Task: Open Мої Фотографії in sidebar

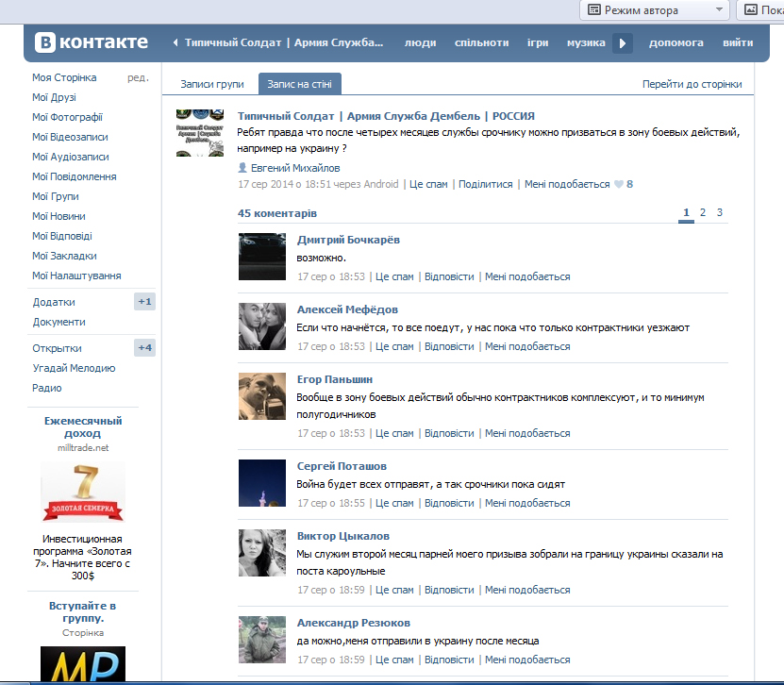Action: click(68, 117)
